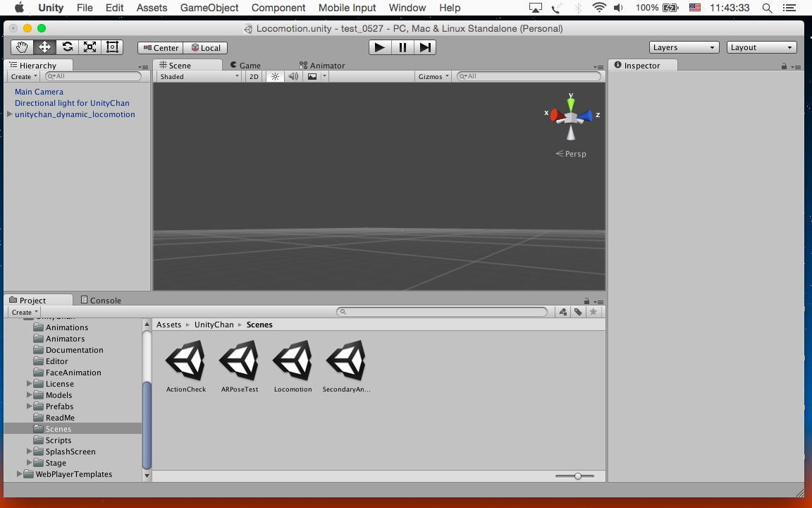The height and width of the screenshot is (508, 812).
Task: Open the Gizmos dropdown
Action: pyautogui.click(x=433, y=76)
